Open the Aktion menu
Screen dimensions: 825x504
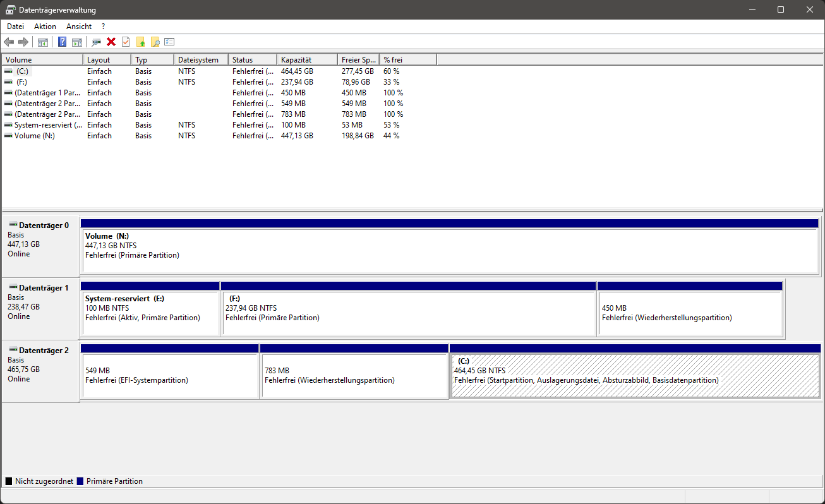click(45, 27)
